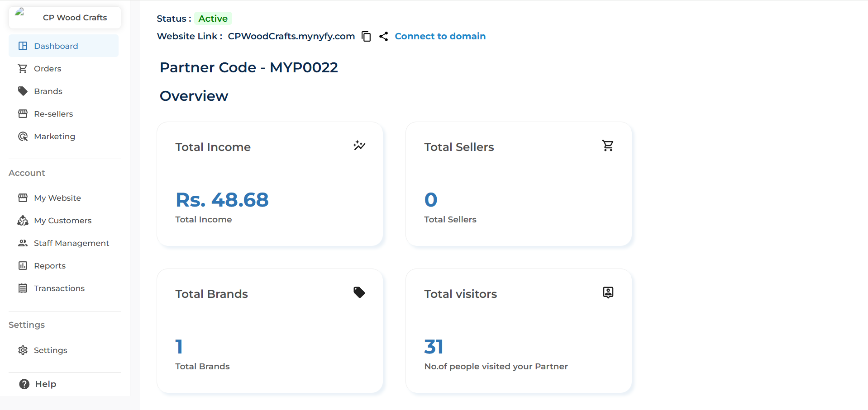Click the share icon beside the copy button

point(383,36)
